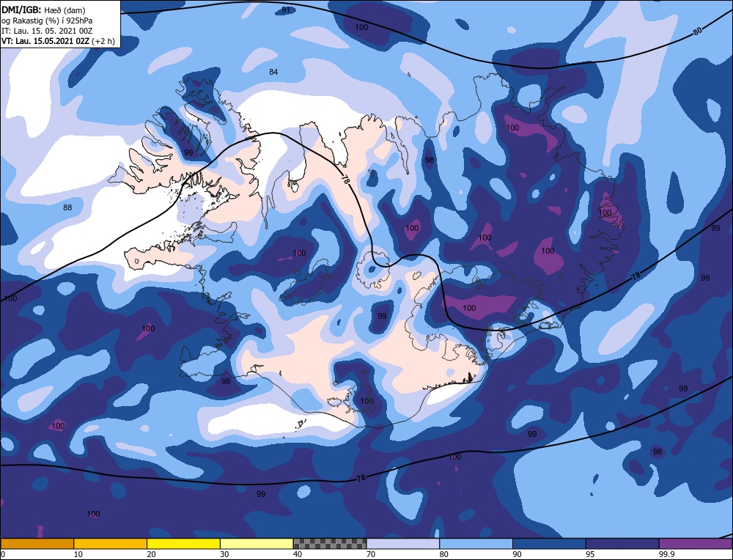This screenshot has height=560, width=733.
Task: Click the "76" height contour label
Action: click(x=361, y=478)
